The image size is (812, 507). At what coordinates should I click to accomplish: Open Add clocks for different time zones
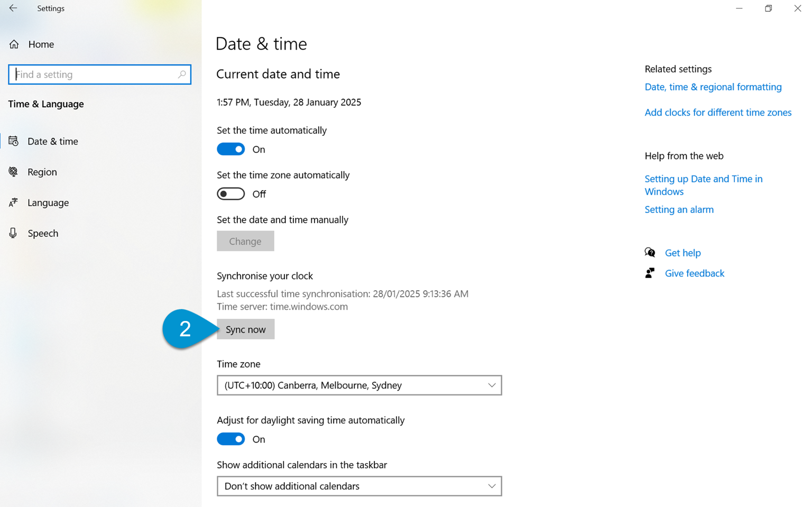point(717,112)
